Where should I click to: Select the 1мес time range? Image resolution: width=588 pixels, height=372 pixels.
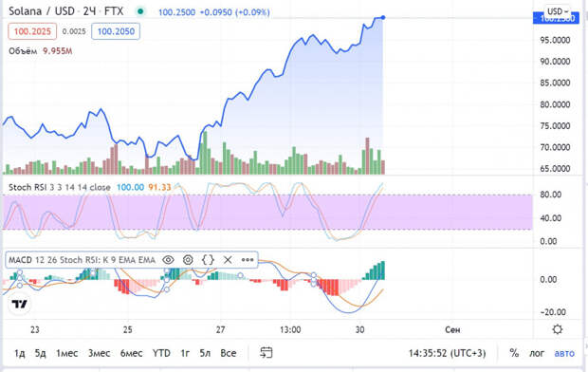click(x=66, y=353)
